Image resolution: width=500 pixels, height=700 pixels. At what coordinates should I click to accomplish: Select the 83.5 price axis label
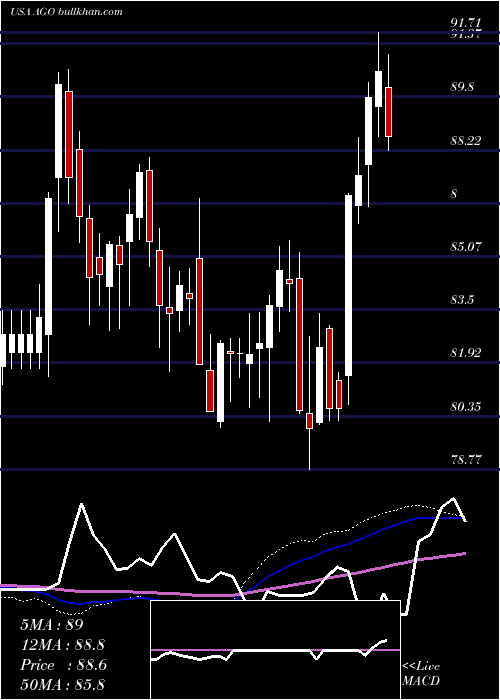pyautogui.click(x=462, y=300)
